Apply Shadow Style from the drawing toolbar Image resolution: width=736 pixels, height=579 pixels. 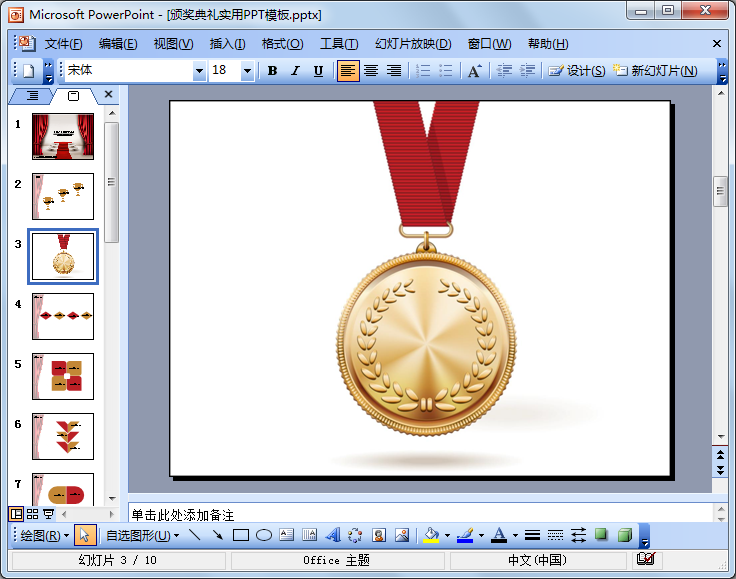602,535
